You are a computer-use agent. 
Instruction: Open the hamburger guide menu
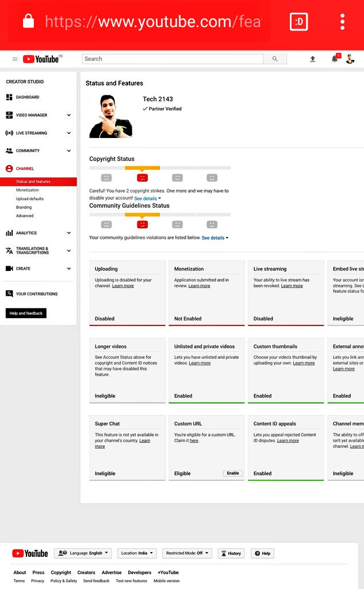15,59
